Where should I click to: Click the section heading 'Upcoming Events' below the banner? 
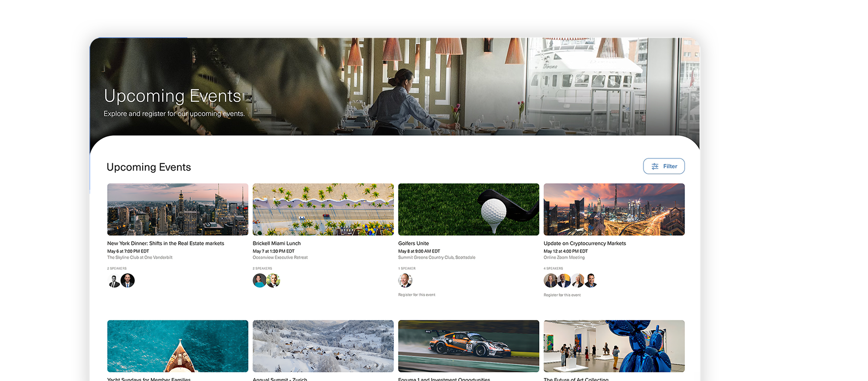point(148,167)
